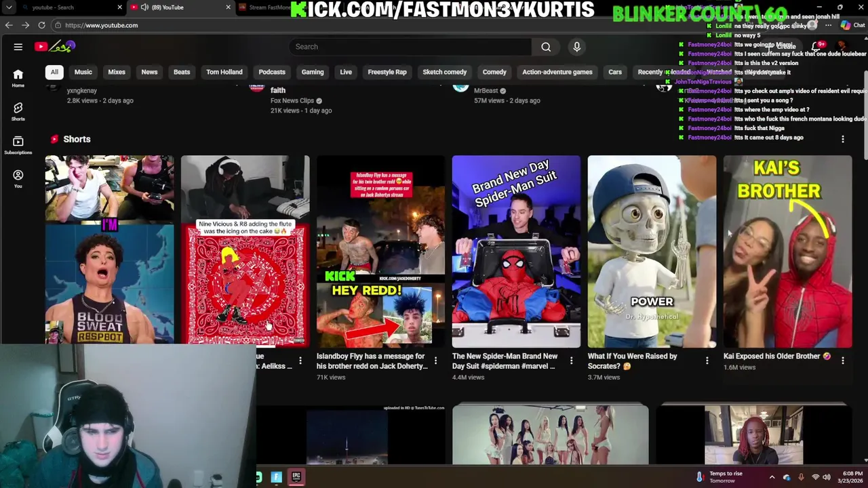
Task: Open Subscriptions in the sidebar
Action: point(18,146)
